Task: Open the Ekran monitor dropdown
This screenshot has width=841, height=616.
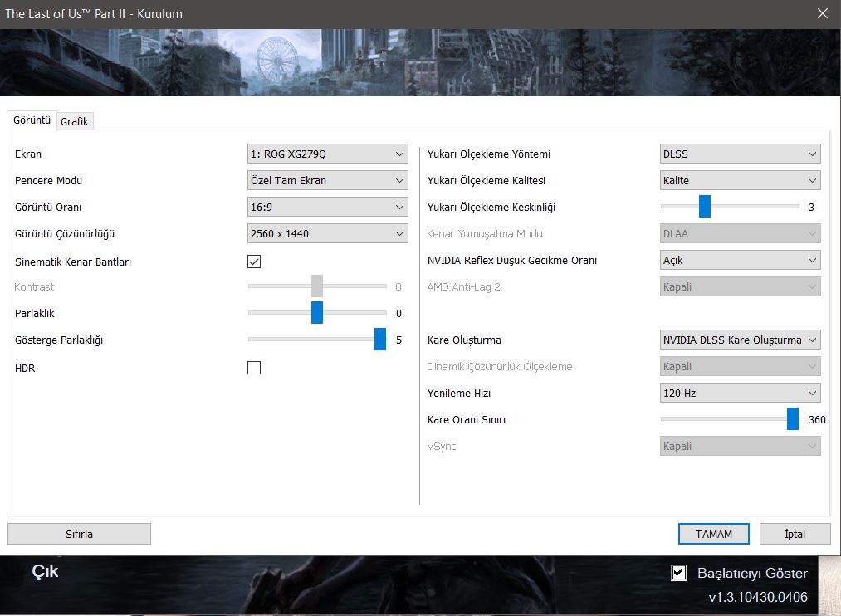Action: [x=327, y=154]
